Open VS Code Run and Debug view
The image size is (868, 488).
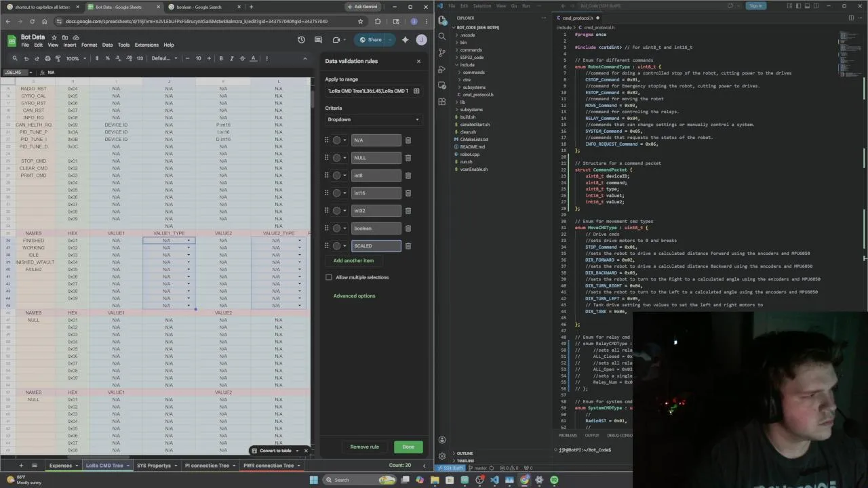[442, 69]
